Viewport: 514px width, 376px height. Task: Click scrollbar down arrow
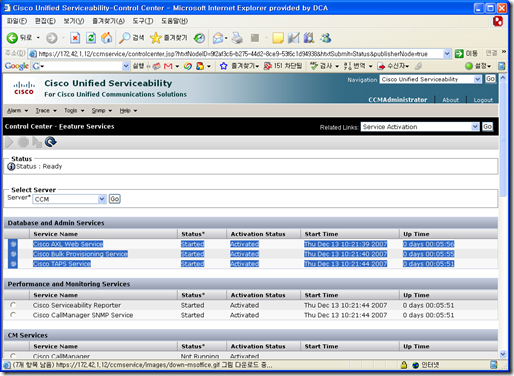click(503, 354)
